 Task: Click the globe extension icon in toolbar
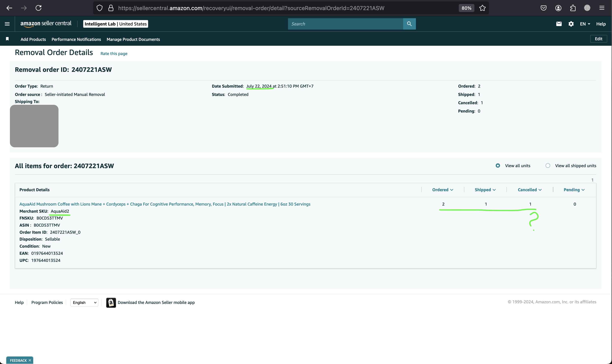pyautogui.click(x=587, y=8)
